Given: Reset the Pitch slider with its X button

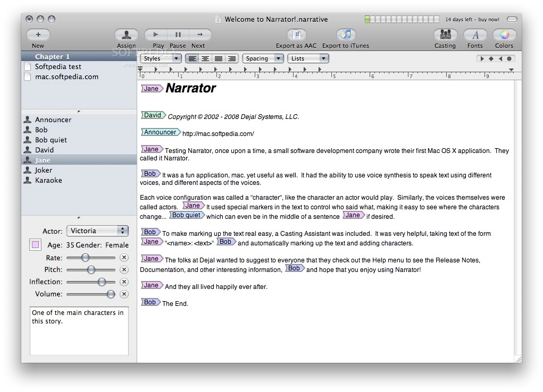Looking at the screenshot, I should [124, 269].
